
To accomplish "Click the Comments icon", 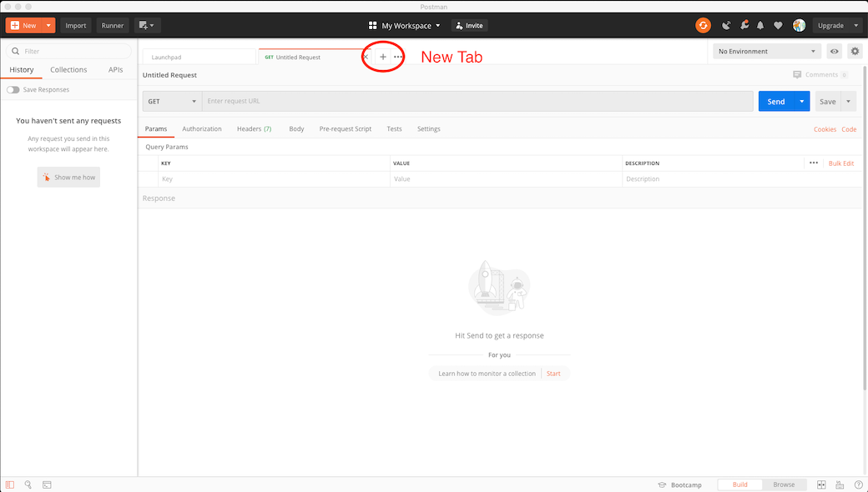I will point(797,74).
